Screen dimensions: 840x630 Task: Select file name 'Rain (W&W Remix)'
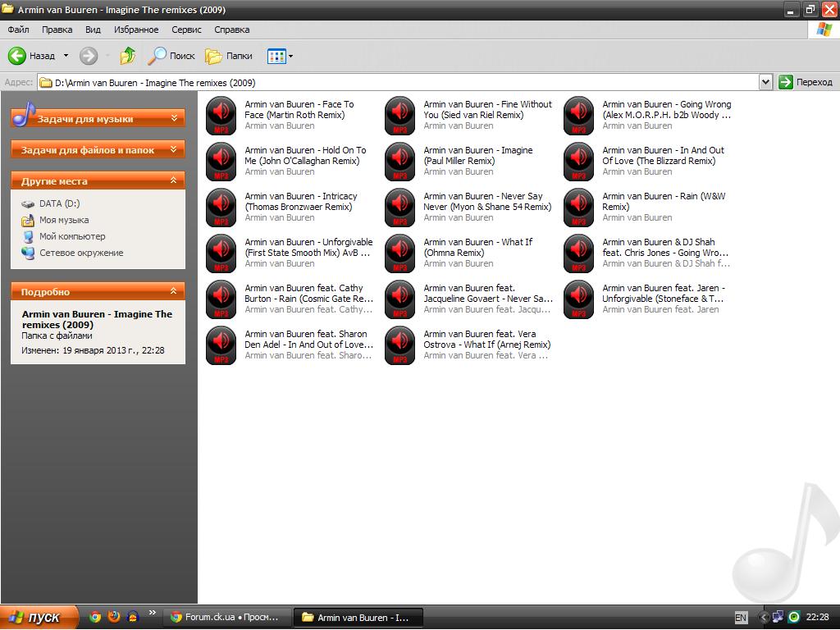click(664, 202)
